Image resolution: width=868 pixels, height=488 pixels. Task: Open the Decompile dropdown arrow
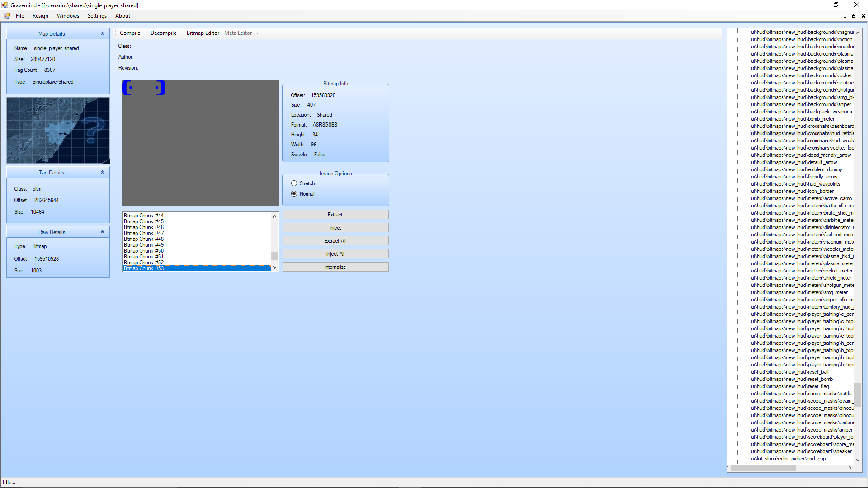[182, 33]
